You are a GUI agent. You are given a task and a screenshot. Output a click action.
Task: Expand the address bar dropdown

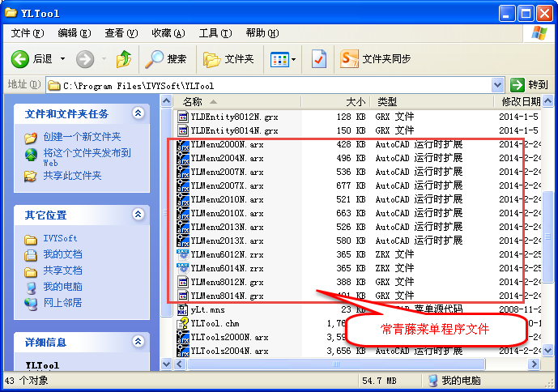point(497,86)
